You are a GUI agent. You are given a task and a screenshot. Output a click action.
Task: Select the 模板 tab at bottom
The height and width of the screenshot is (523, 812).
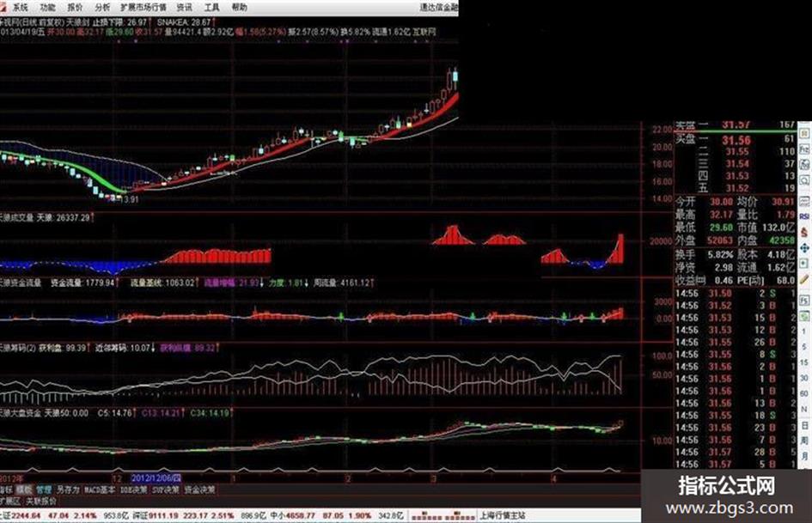pyautogui.click(x=24, y=490)
